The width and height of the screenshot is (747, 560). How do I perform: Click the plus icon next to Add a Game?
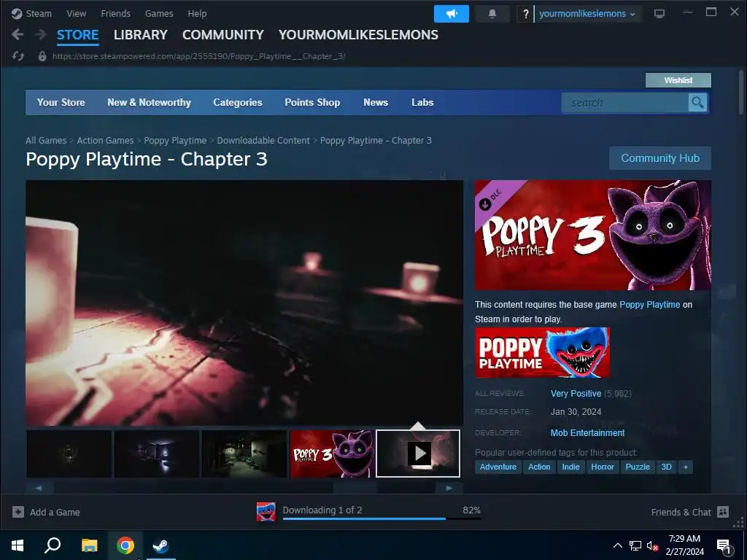[x=18, y=512]
